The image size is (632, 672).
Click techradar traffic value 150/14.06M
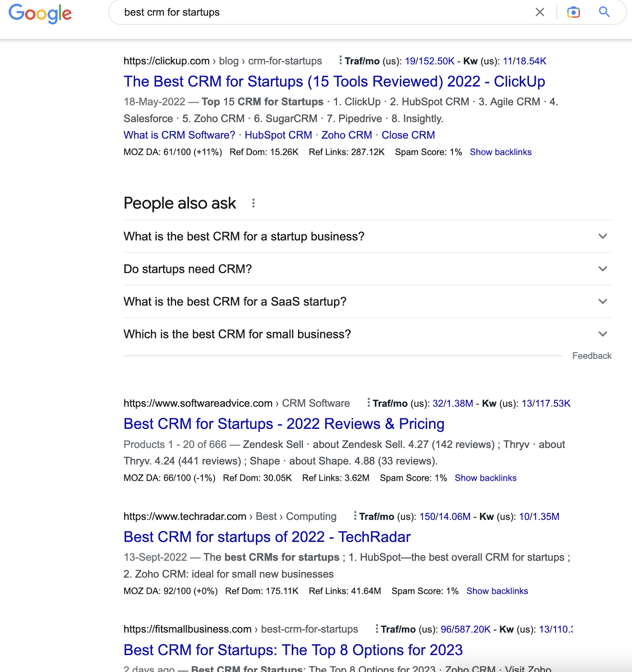(x=445, y=517)
